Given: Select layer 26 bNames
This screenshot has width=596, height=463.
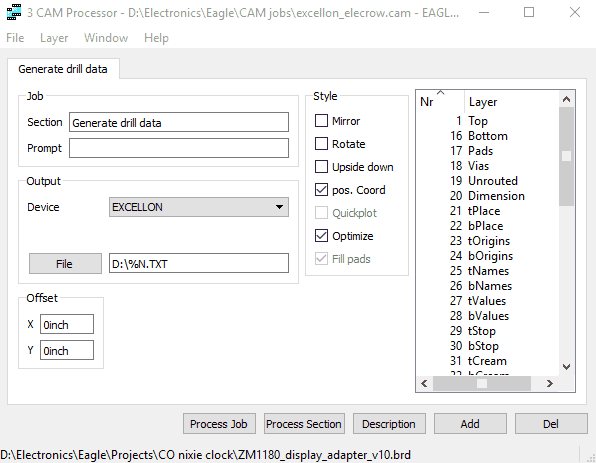Looking at the screenshot, I should pos(488,286).
